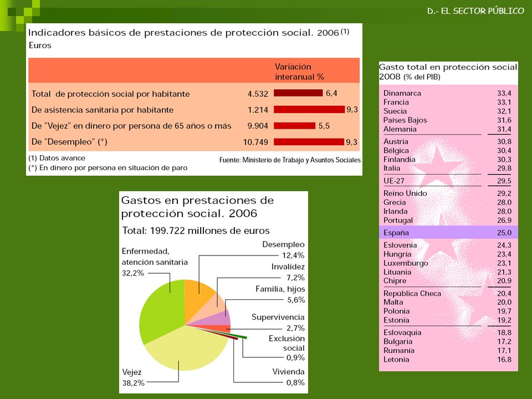Click the title 'Indicadores básicos de prestaciones de protección social'
This screenshot has width=532, height=399.
pos(170,33)
